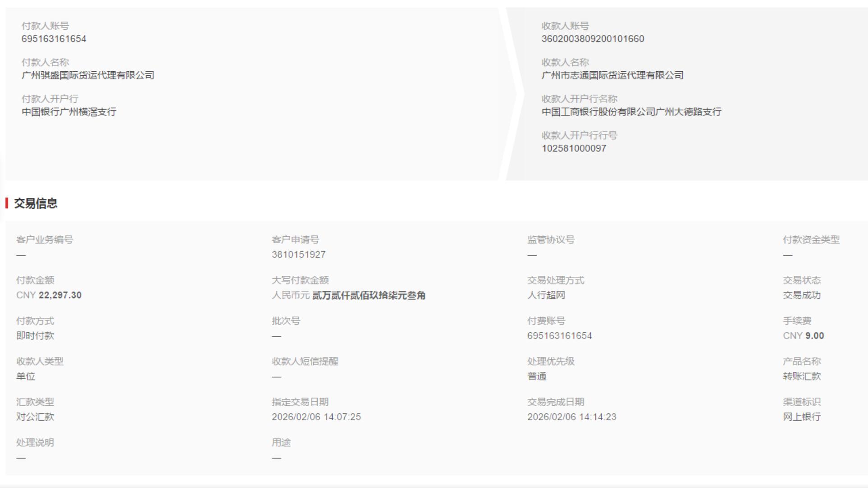Viewport: 868px width, 490px height.
Task: Click payee bank code 102581000097
Action: (574, 148)
